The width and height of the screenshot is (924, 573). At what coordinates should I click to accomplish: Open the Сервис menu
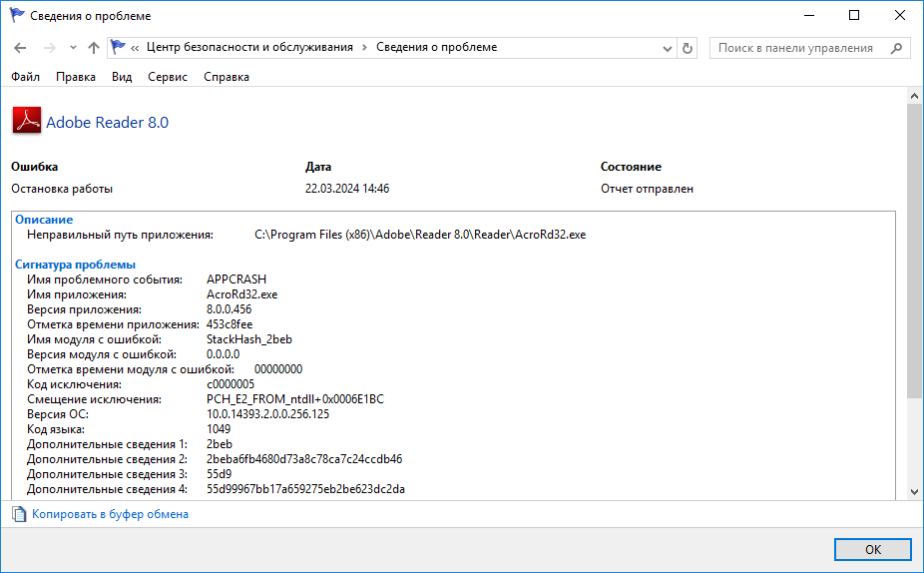(x=168, y=77)
